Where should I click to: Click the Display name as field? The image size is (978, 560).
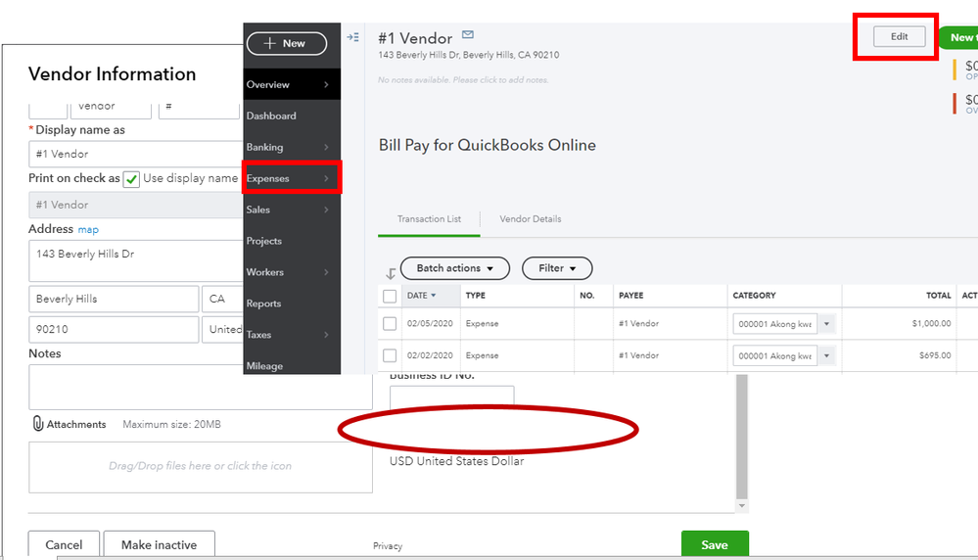(x=135, y=154)
